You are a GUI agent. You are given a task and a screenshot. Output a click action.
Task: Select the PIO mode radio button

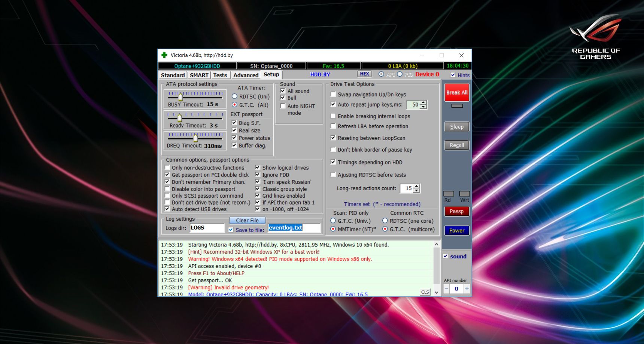pyautogui.click(x=400, y=74)
